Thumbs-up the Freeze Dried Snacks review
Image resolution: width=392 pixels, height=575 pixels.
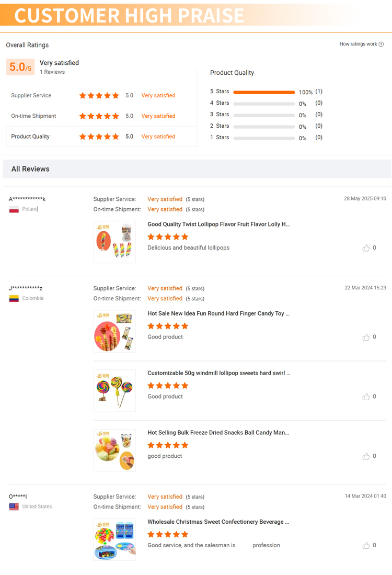(x=366, y=457)
